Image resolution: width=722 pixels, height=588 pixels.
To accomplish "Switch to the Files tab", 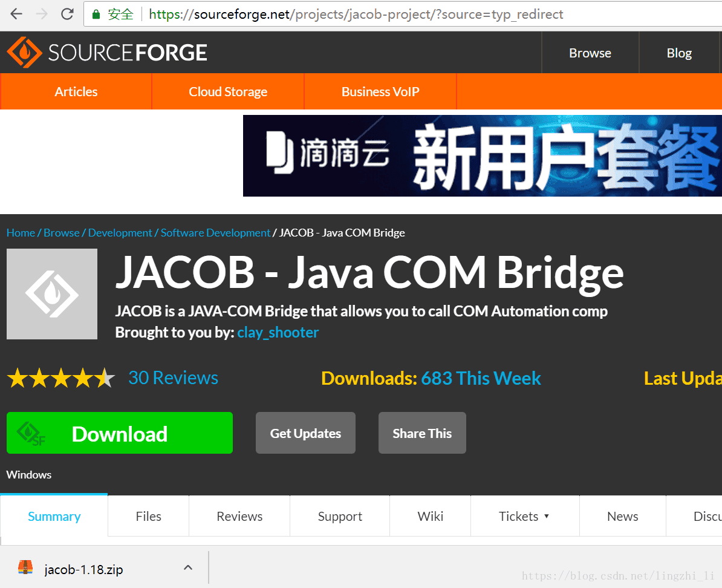I will (148, 516).
